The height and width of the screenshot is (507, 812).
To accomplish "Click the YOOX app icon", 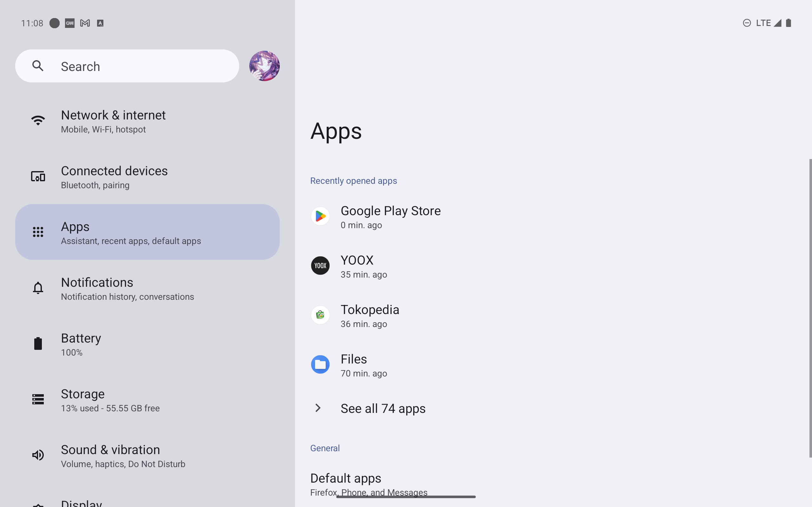I will [x=320, y=266].
